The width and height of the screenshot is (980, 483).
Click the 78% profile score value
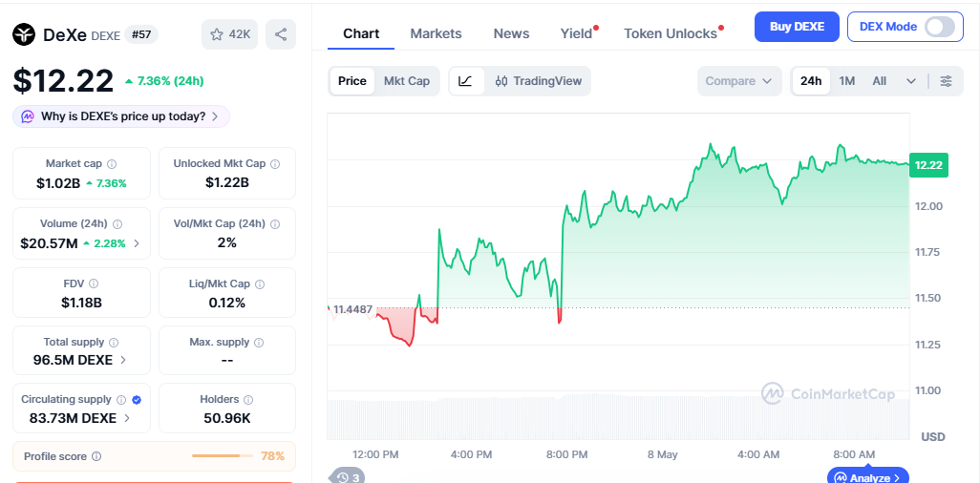pyautogui.click(x=272, y=456)
